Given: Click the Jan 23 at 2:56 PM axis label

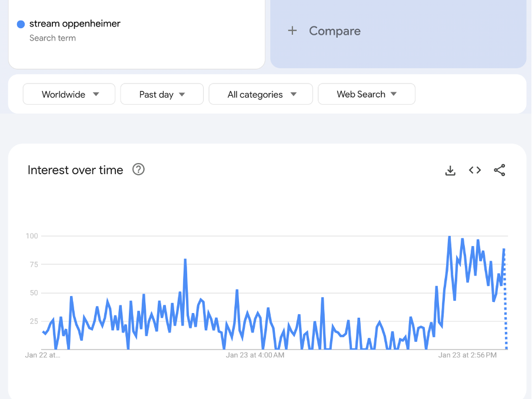Looking at the screenshot, I should point(467,355).
